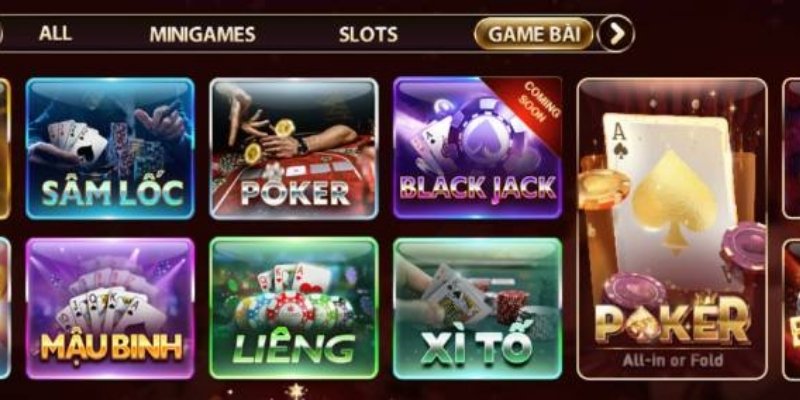Screen dimensions: 800x400
Task: Launch the Poker table game tile
Action: click(294, 148)
